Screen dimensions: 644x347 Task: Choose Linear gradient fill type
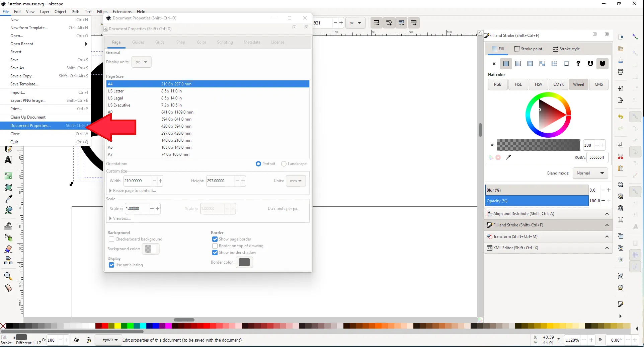click(518, 64)
